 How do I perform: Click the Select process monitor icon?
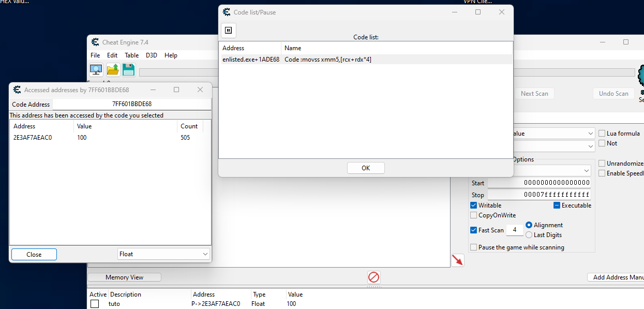coord(96,70)
